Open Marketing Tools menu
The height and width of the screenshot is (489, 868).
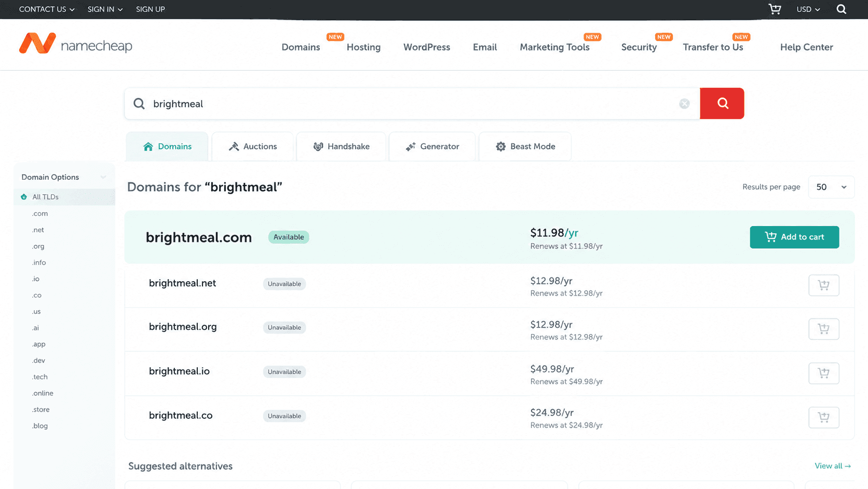(554, 47)
